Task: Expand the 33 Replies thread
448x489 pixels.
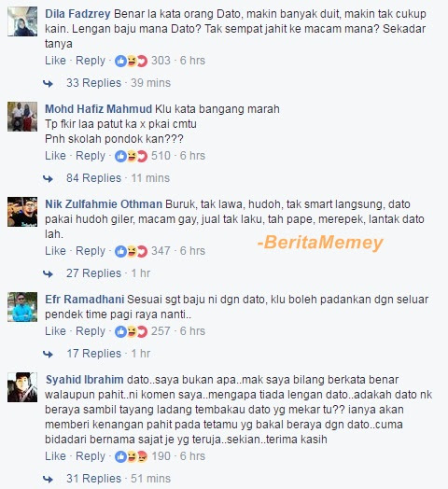Action: pos(93,83)
